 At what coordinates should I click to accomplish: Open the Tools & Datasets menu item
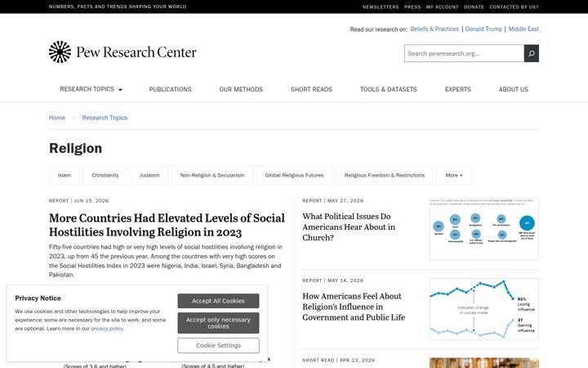pyautogui.click(x=389, y=89)
